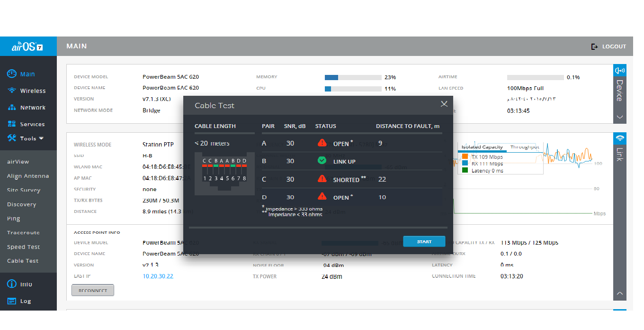Open Speed Test from tools list

point(23,247)
